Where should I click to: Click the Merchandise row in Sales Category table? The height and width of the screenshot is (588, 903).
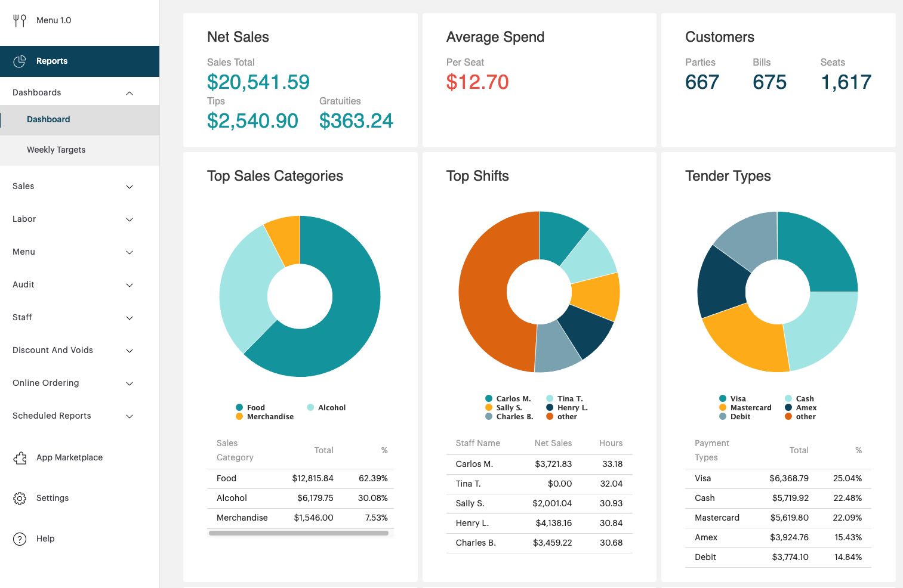pyautogui.click(x=300, y=518)
